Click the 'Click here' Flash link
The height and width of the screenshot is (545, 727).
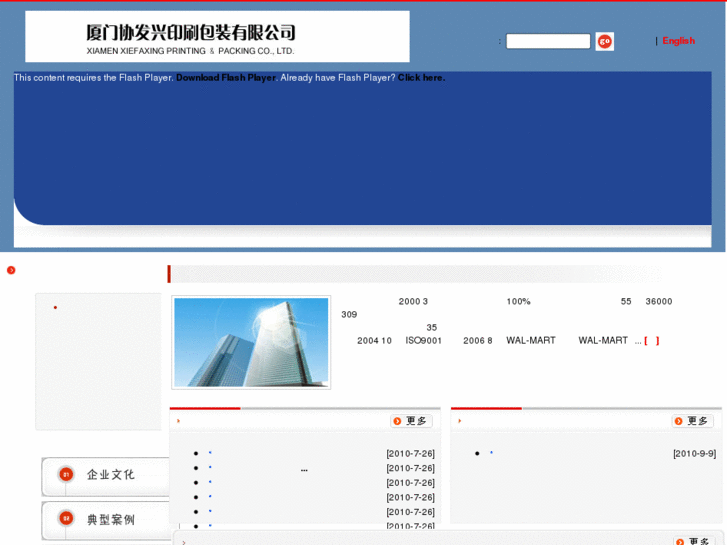(x=421, y=77)
